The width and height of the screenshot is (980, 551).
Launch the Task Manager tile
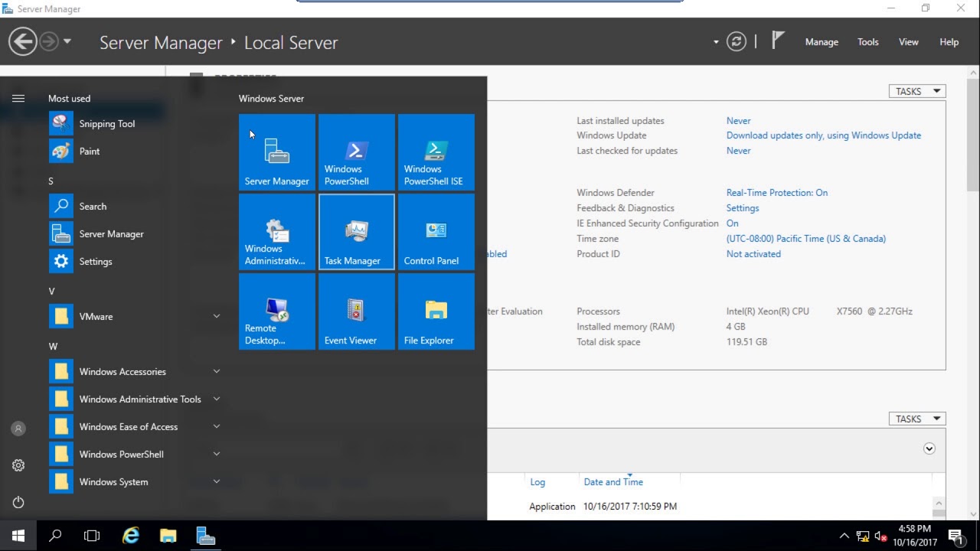click(x=357, y=232)
